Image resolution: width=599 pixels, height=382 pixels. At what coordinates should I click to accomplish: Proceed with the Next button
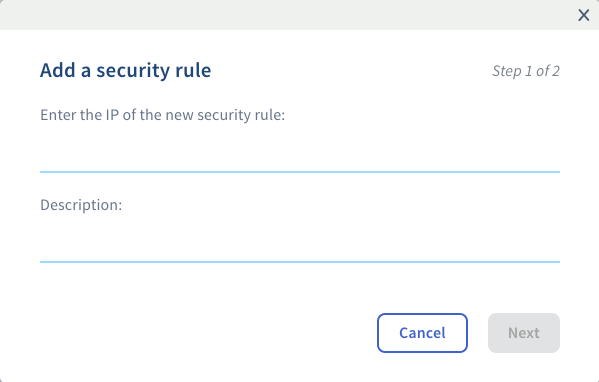point(524,333)
